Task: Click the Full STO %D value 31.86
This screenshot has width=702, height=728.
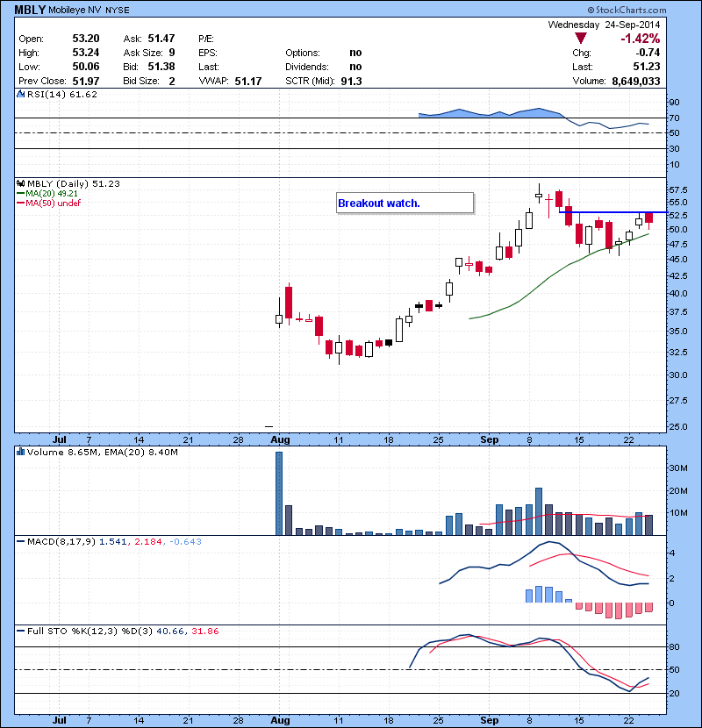Action: coord(204,632)
